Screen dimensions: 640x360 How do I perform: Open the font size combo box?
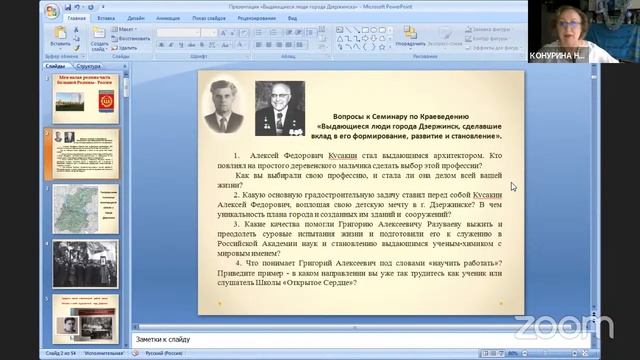(x=209, y=33)
